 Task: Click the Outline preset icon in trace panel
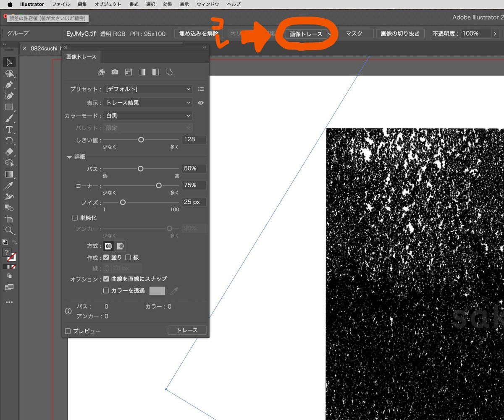(169, 72)
